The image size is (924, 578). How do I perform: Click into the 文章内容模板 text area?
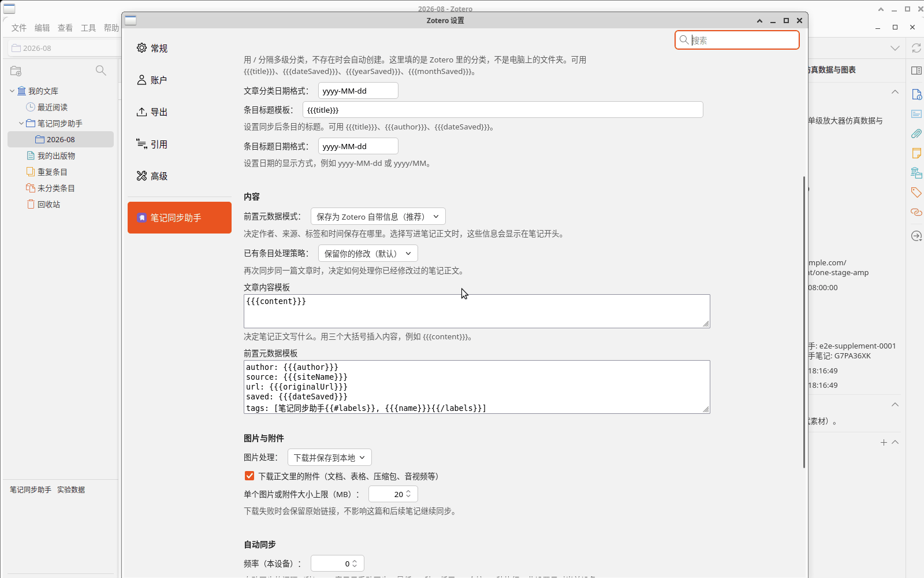coord(477,311)
